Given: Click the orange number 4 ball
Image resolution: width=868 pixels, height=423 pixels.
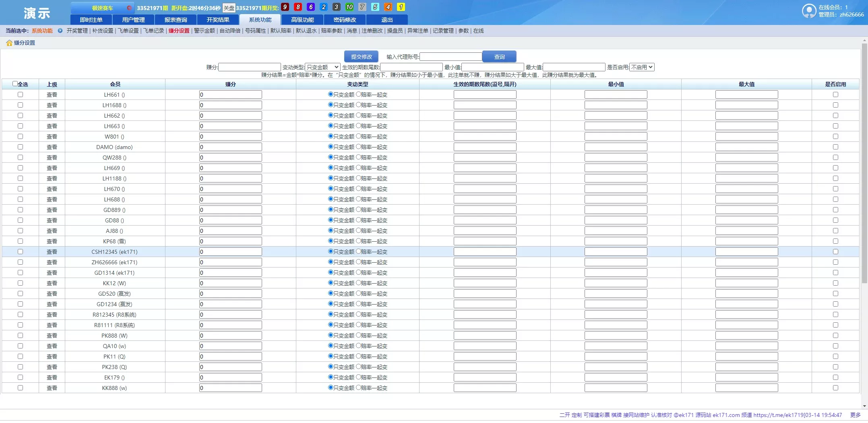Looking at the screenshot, I should pyautogui.click(x=388, y=7).
